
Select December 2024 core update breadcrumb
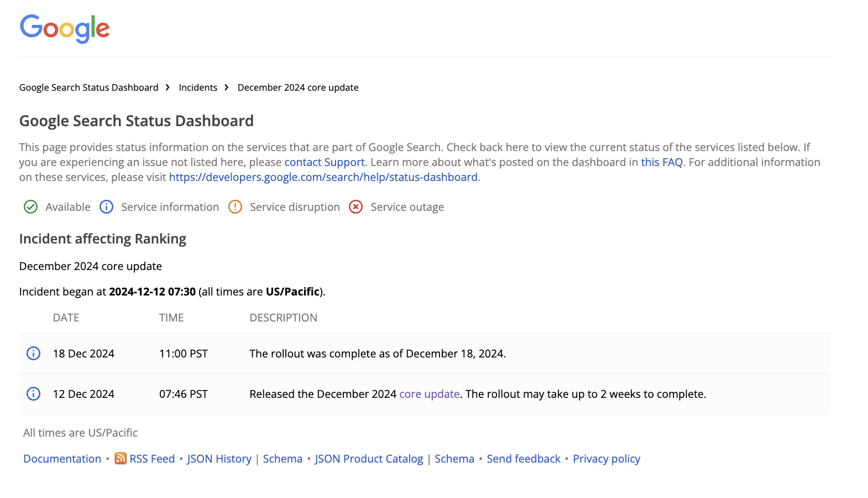[x=297, y=87]
